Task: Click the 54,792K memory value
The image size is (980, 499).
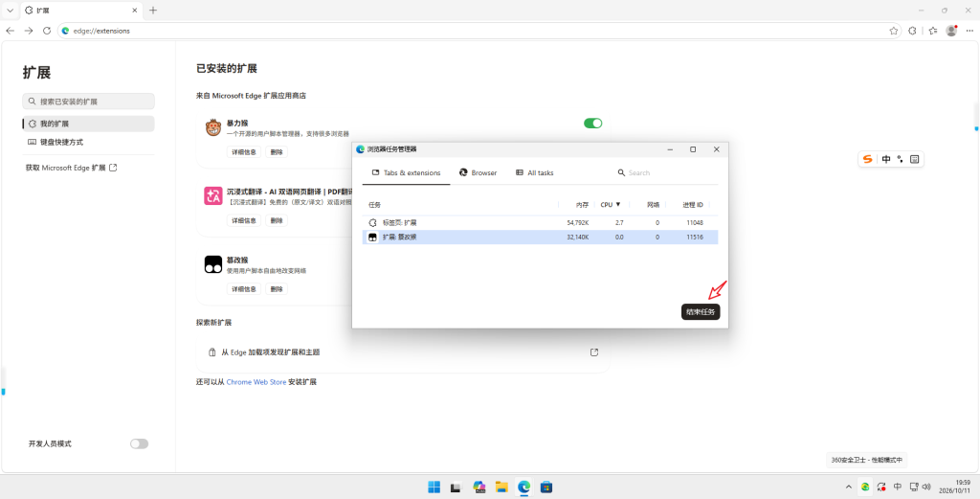Action: 577,222
